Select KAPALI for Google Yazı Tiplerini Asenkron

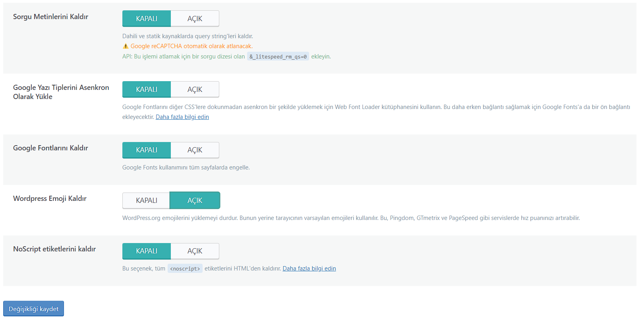(x=147, y=90)
